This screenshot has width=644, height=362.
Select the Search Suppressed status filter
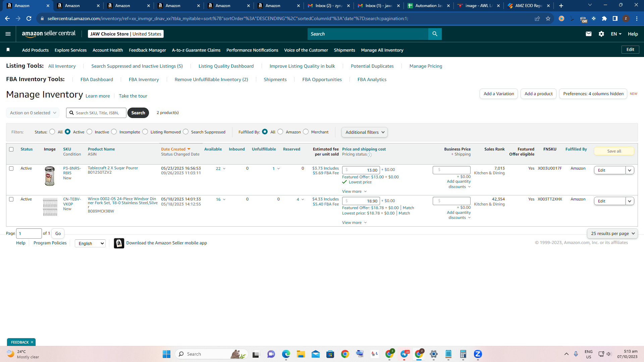[186, 132]
